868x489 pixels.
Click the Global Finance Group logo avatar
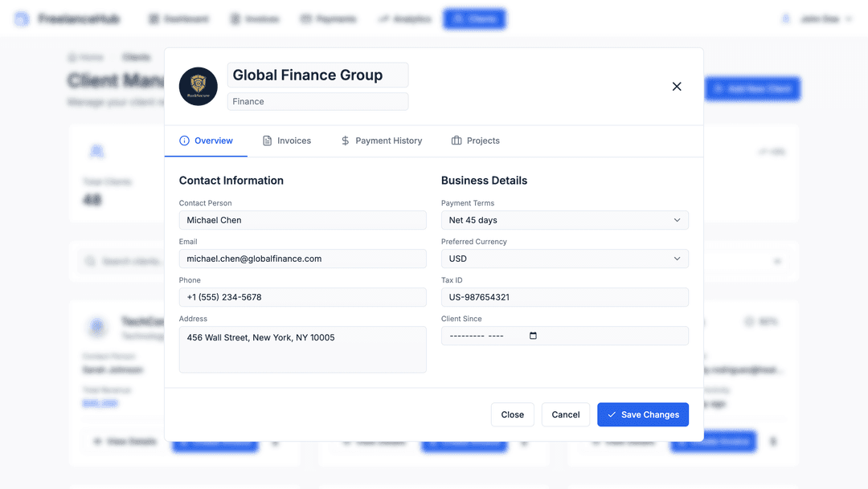[x=198, y=87]
